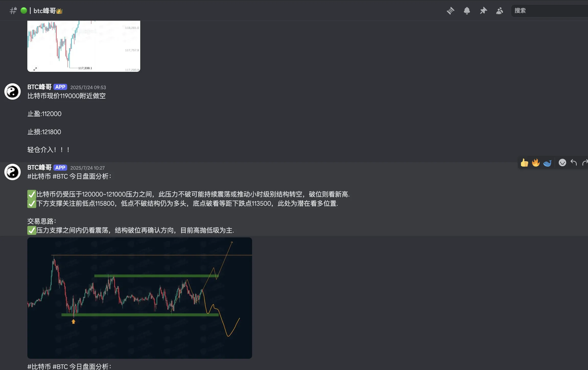Viewport: 588px width, 370px height.
Task: React with whale emoji
Action: tap(547, 163)
